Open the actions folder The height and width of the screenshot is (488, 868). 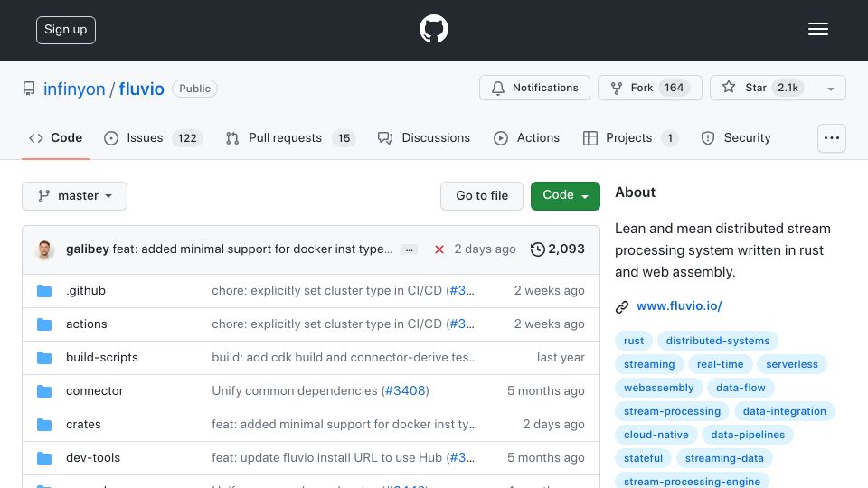tap(87, 324)
